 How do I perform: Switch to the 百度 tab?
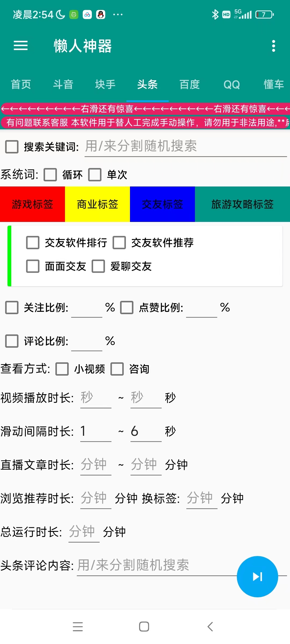pyautogui.click(x=190, y=84)
